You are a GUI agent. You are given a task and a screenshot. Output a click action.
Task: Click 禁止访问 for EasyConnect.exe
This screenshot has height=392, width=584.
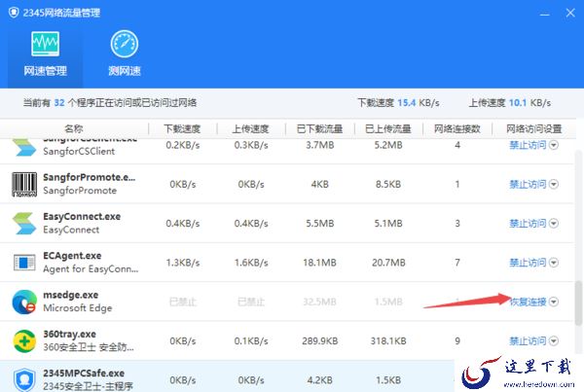528,224
